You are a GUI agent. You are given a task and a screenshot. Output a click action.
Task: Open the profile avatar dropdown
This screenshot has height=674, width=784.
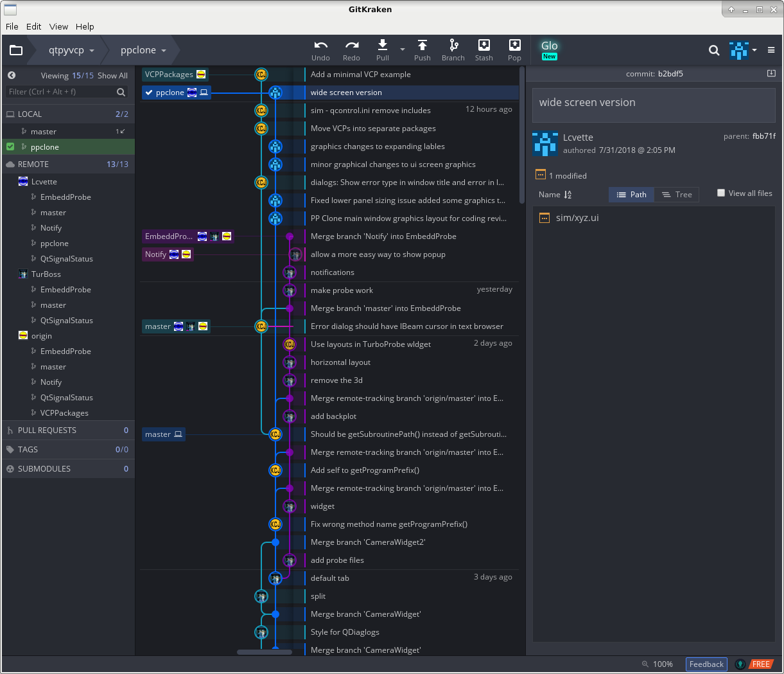coord(743,50)
